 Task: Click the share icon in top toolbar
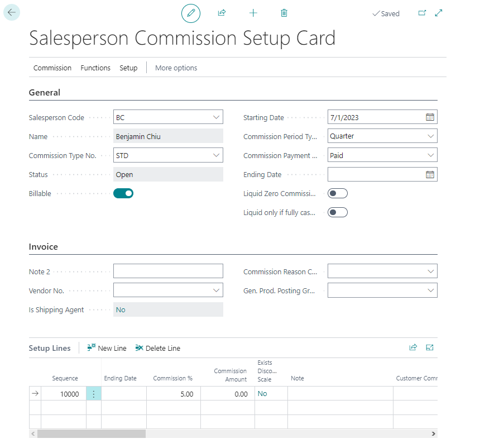[x=222, y=13]
